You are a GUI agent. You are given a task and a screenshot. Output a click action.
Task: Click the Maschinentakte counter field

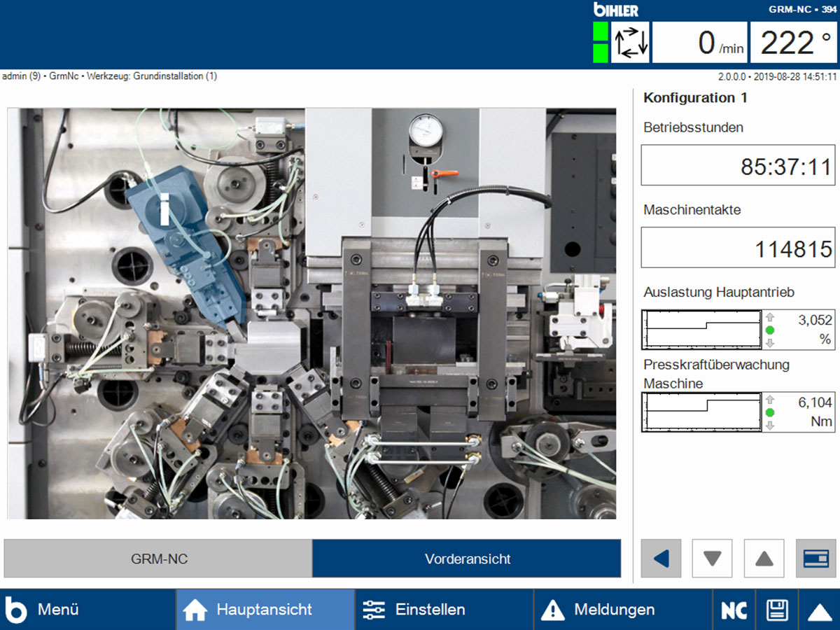[x=738, y=248]
